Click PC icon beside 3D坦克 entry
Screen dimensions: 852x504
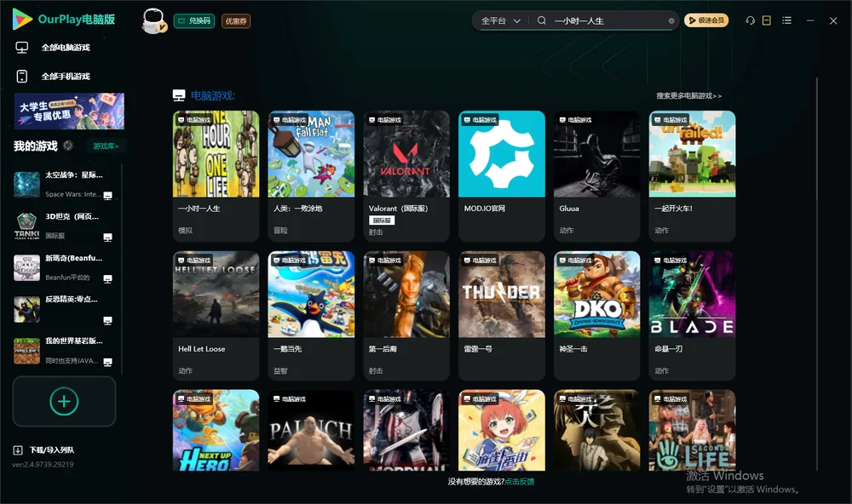107,238
